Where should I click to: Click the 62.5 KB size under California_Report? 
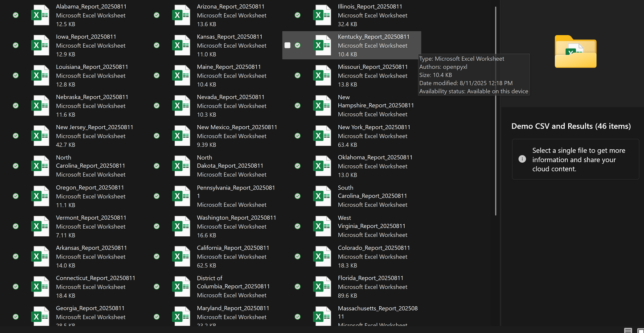click(206, 265)
